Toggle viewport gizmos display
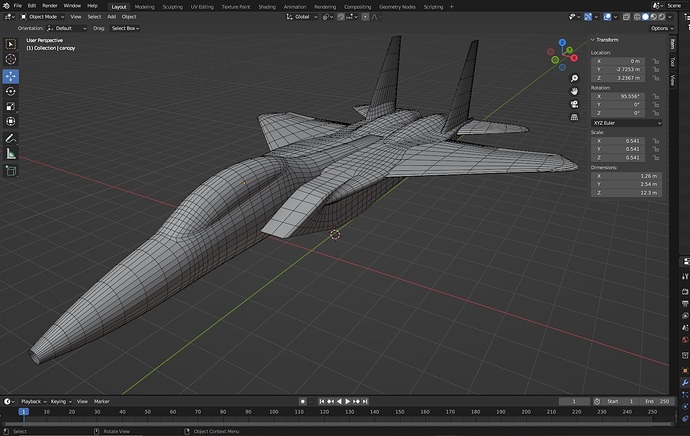Image resolution: width=690 pixels, height=436 pixels. 588,17
